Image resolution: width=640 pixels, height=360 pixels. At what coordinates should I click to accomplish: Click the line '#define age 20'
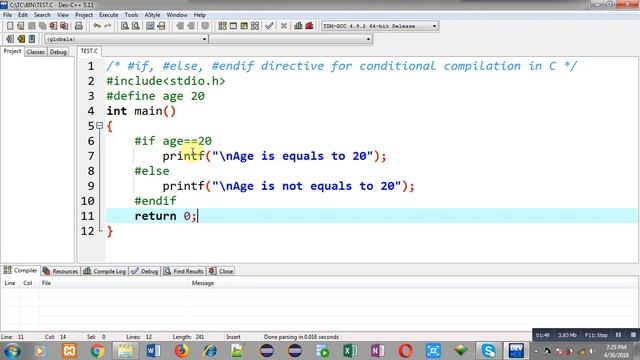[x=156, y=96]
